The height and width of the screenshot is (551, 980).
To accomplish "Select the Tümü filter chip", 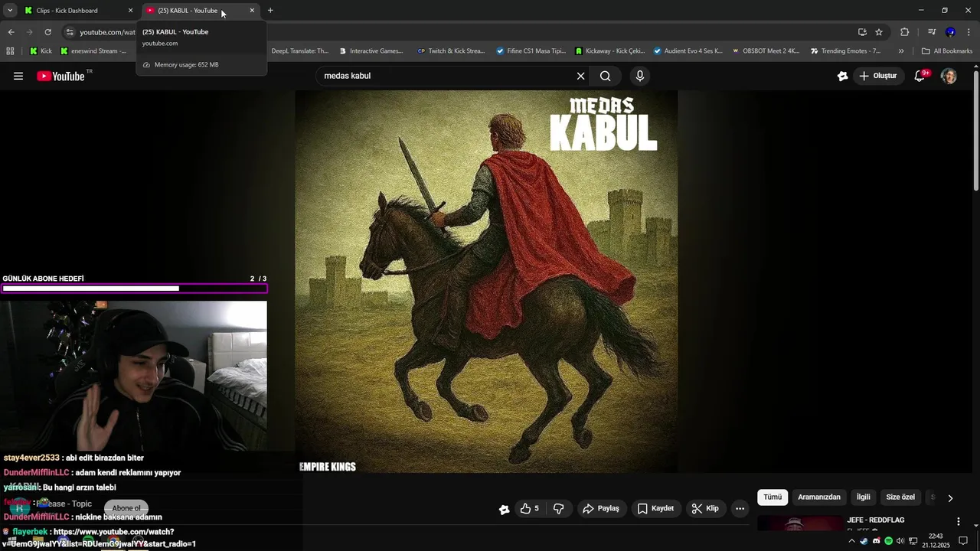I will click(x=773, y=497).
